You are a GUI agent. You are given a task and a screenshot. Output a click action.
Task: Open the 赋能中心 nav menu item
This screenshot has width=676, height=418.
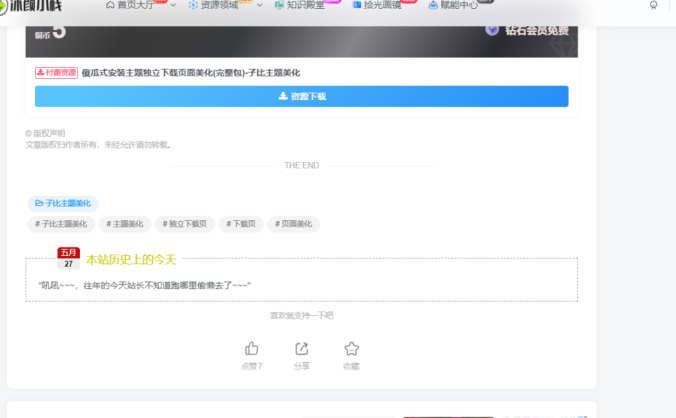click(x=459, y=5)
